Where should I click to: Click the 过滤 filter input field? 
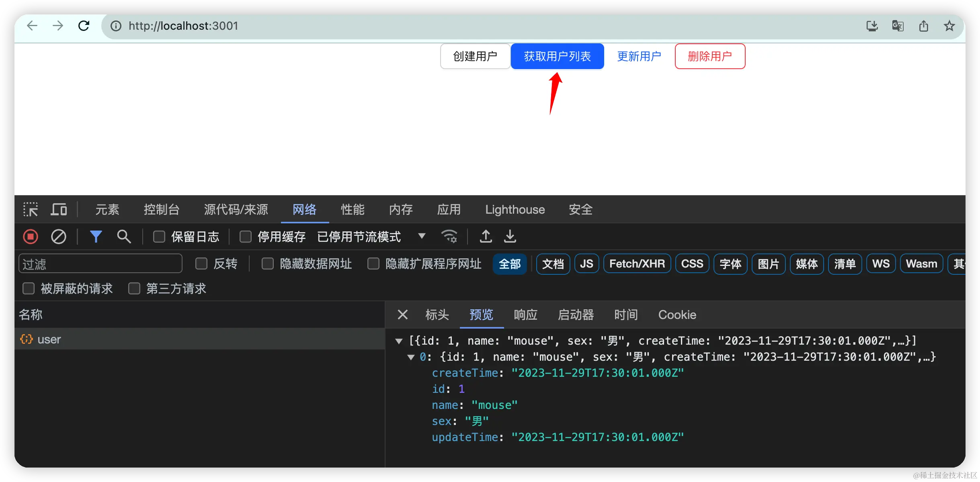(x=100, y=264)
